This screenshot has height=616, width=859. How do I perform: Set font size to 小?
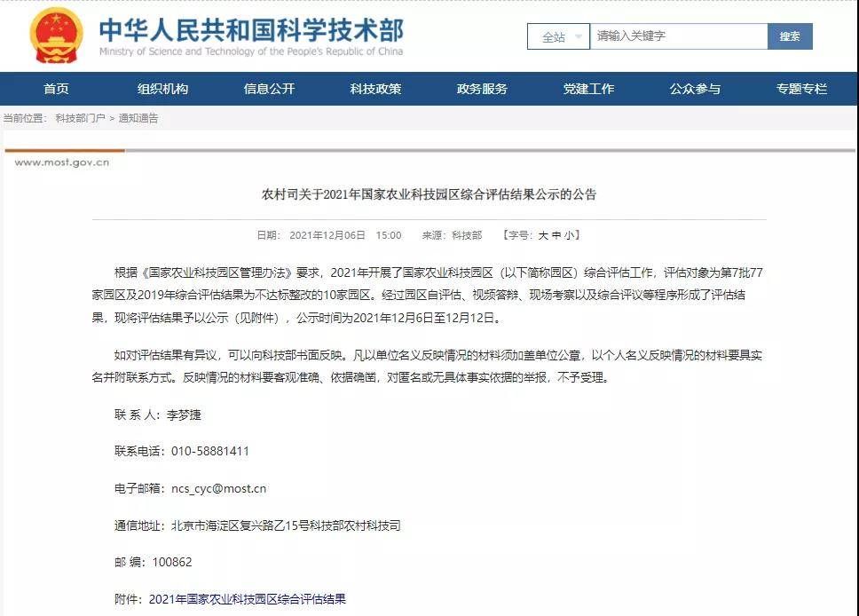(x=570, y=235)
